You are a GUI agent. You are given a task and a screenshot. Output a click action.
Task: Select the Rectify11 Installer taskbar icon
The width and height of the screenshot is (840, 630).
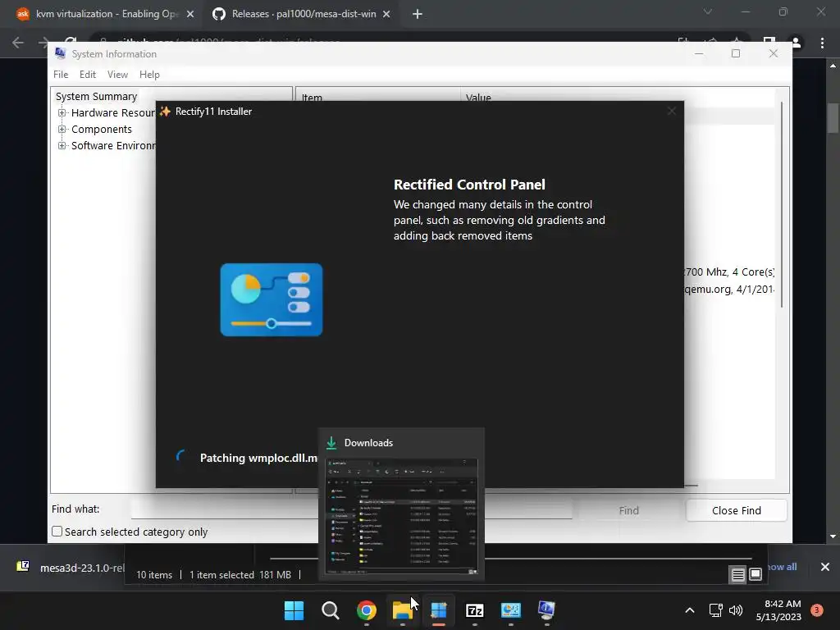pyautogui.click(x=439, y=610)
